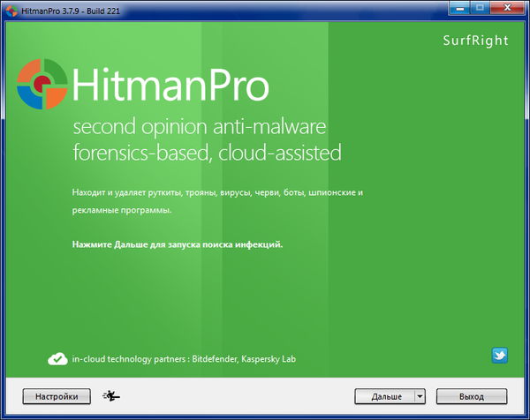Click the large HitmanPro wordmark
530x420 pixels.
(170, 86)
